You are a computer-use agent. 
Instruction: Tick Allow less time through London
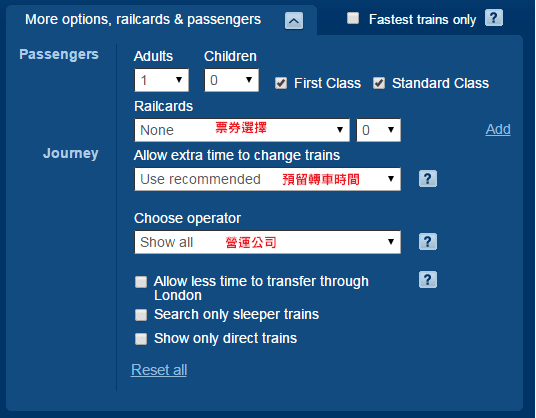pos(141,282)
